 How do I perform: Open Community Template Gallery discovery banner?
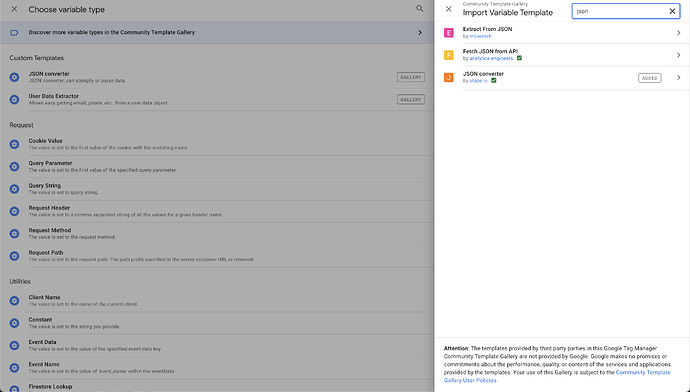pos(217,33)
